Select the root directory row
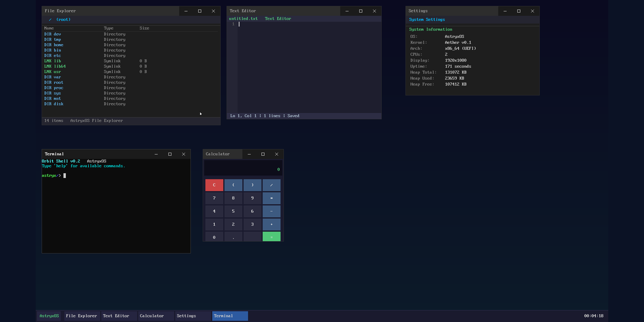644x322 pixels. [131, 83]
